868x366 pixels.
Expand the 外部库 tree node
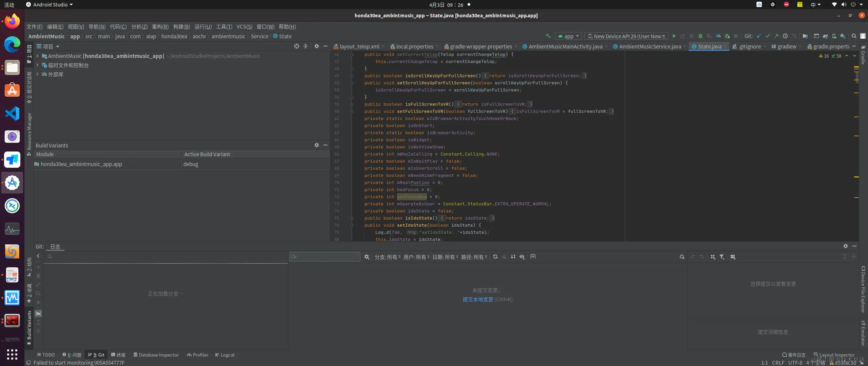[x=37, y=74]
